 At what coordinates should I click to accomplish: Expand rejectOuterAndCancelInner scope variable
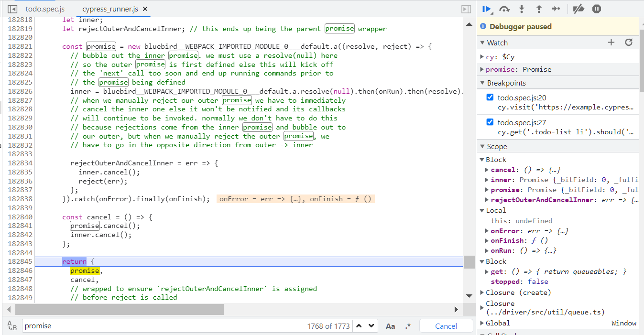click(487, 200)
